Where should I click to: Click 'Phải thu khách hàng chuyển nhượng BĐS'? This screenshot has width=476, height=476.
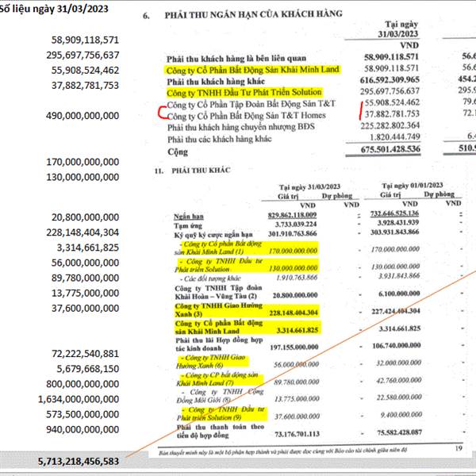click(x=241, y=127)
